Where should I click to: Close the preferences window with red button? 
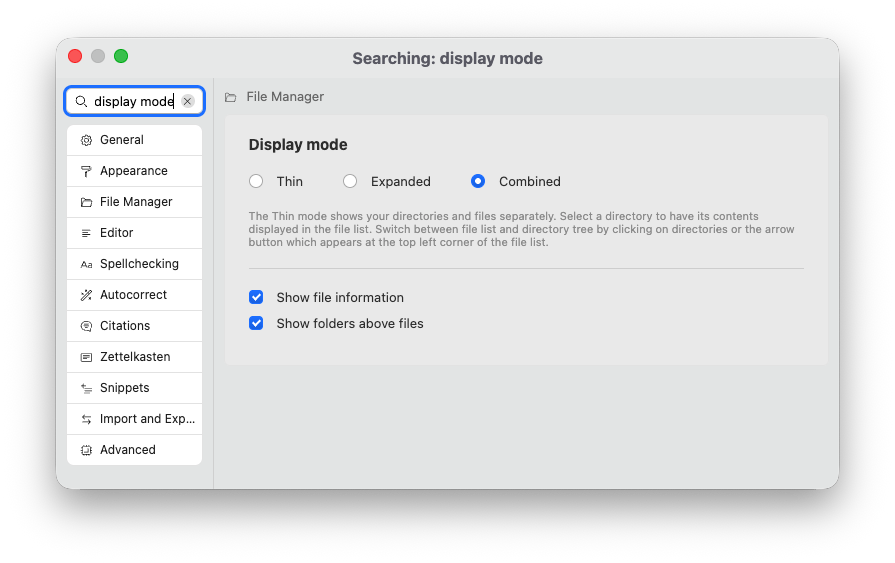pos(75,56)
